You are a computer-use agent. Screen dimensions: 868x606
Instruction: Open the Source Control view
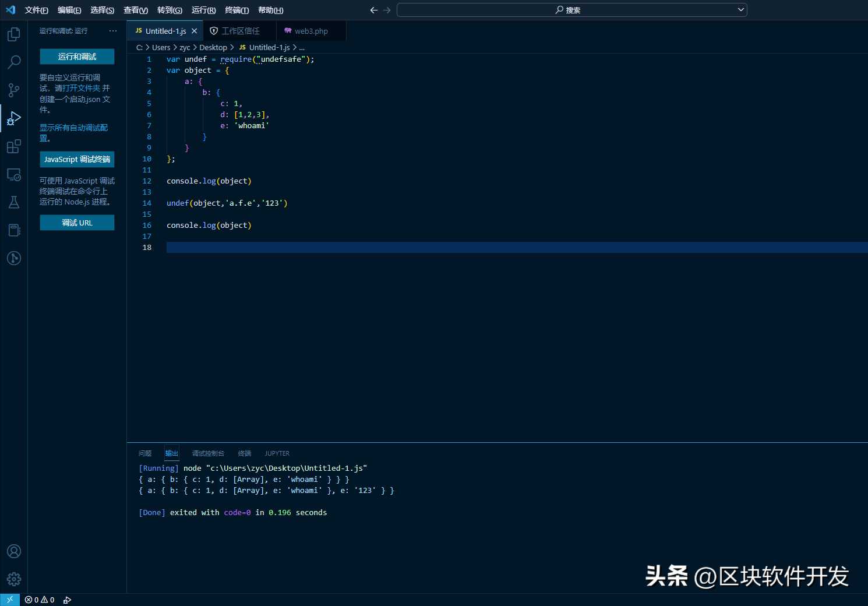pyautogui.click(x=14, y=90)
